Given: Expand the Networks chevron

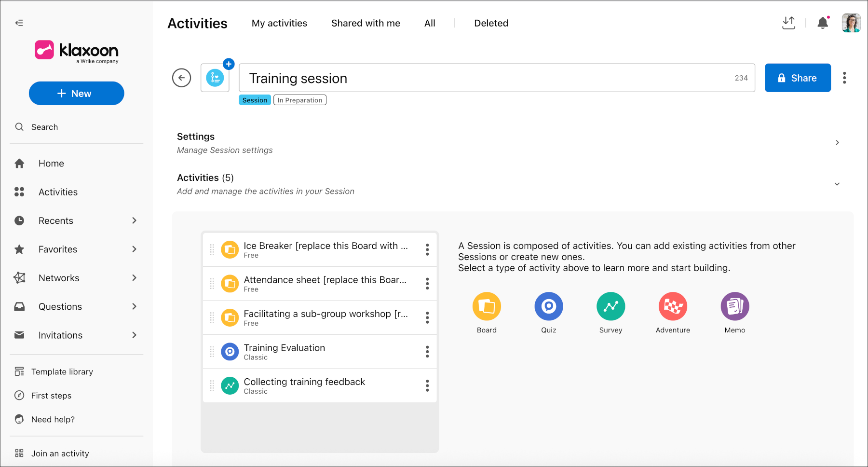Looking at the screenshot, I should click(x=134, y=278).
